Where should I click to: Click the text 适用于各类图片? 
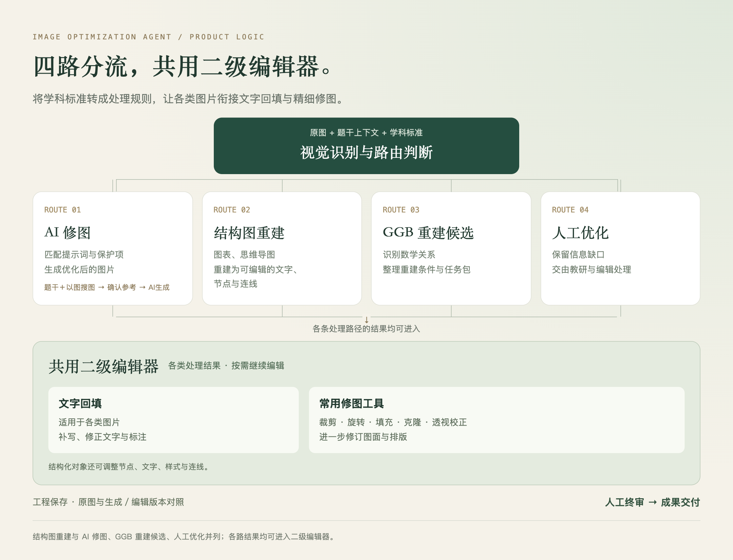(89, 422)
